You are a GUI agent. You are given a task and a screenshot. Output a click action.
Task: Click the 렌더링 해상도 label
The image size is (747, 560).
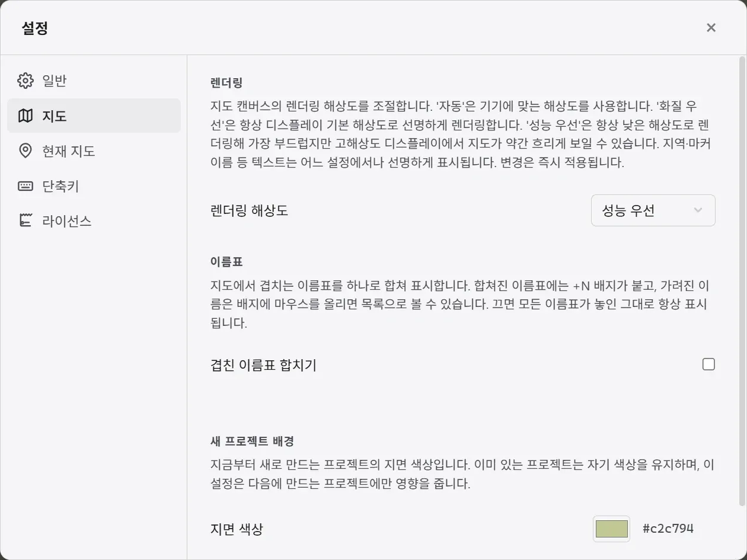[x=249, y=210]
